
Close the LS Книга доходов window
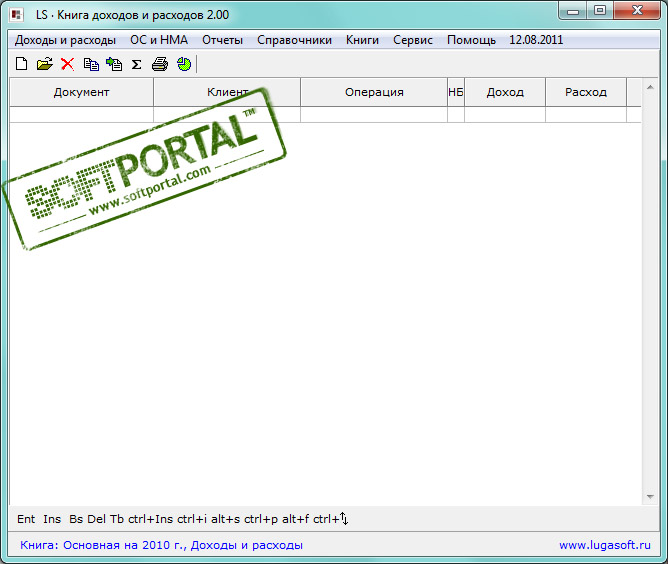click(x=637, y=10)
